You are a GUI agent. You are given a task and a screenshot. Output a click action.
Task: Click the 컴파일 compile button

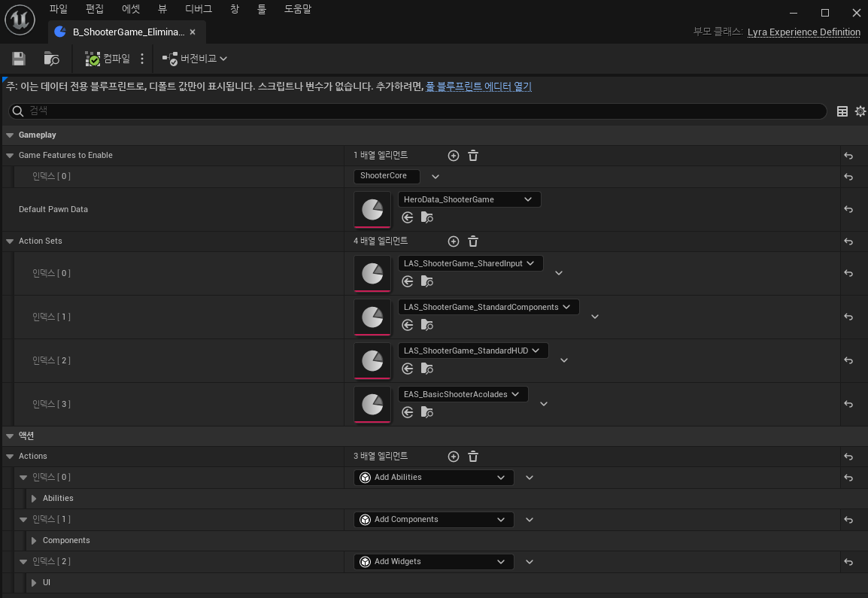pyautogui.click(x=108, y=59)
